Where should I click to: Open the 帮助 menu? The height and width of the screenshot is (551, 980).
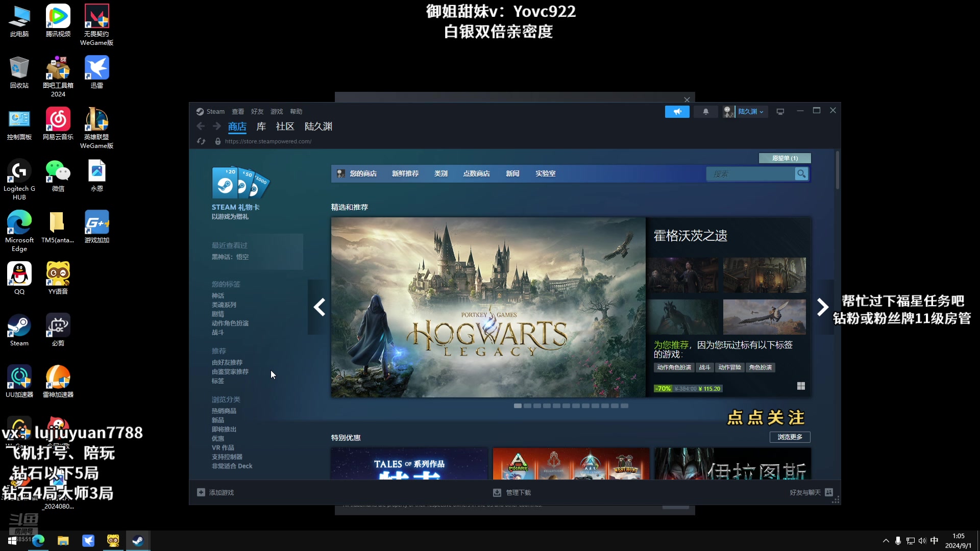coord(296,112)
